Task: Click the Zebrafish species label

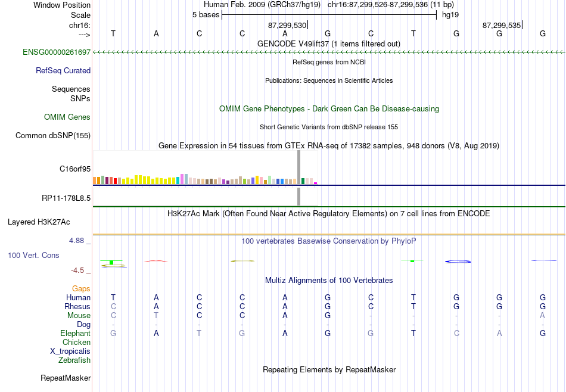Action: 74,360
